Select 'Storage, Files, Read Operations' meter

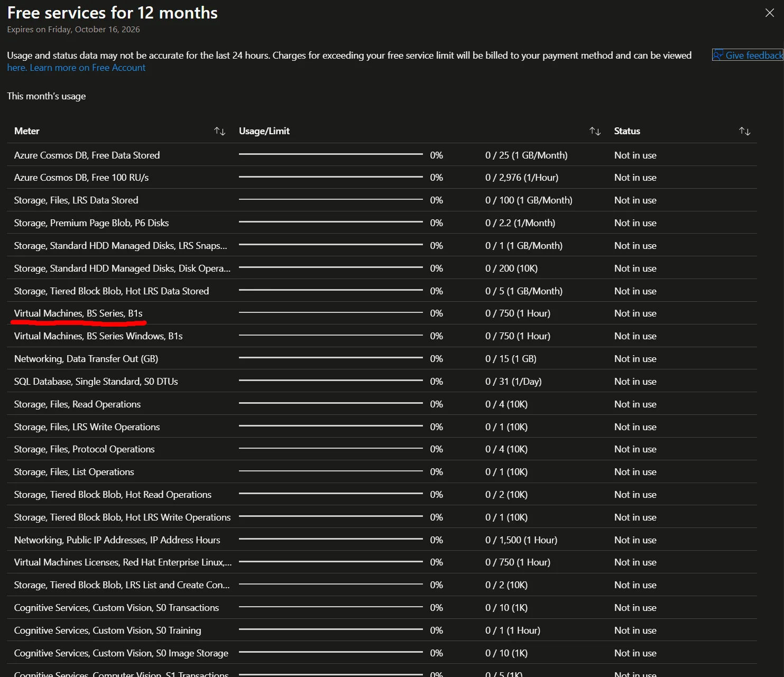(77, 404)
